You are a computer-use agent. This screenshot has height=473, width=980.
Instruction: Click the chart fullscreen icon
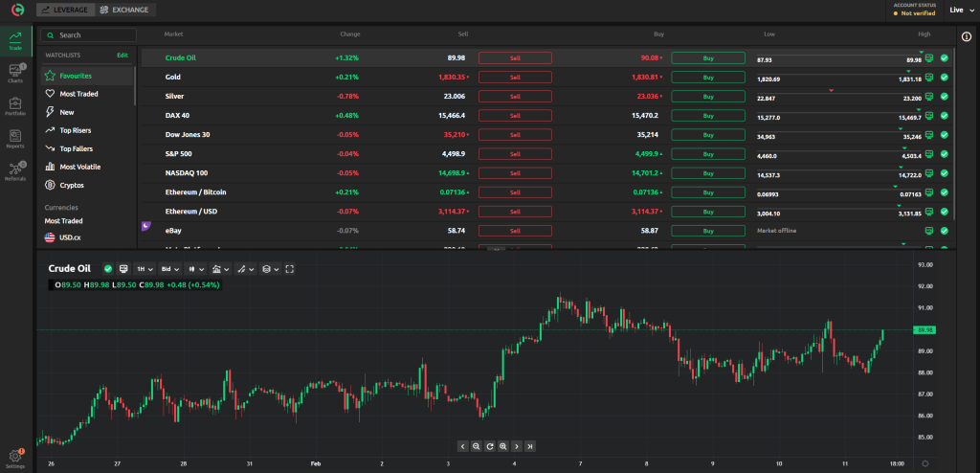pos(290,269)
